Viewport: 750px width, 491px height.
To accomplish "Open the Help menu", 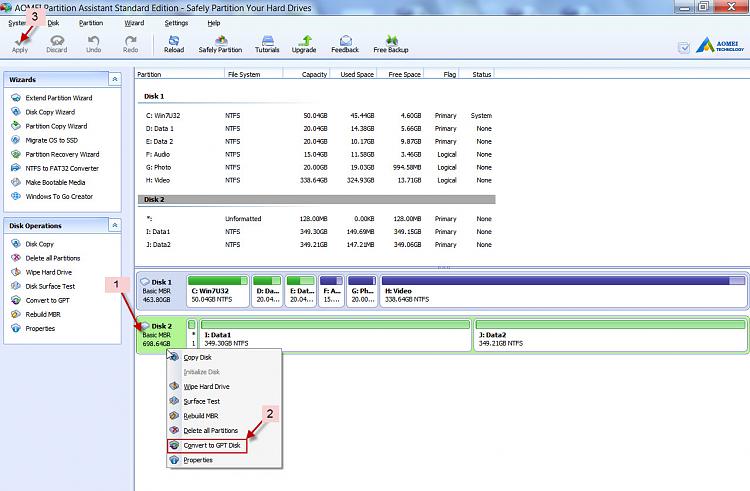I will tap(214, 23).
